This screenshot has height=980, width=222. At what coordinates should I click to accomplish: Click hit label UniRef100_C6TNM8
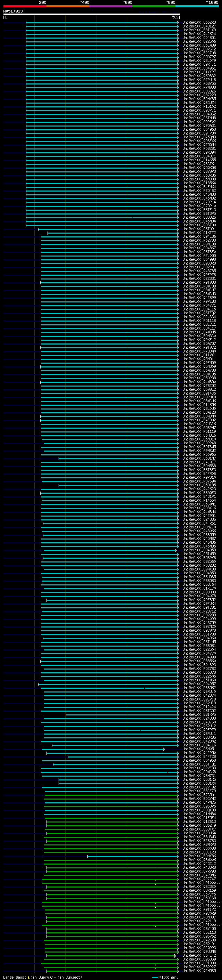coord(199,118)
